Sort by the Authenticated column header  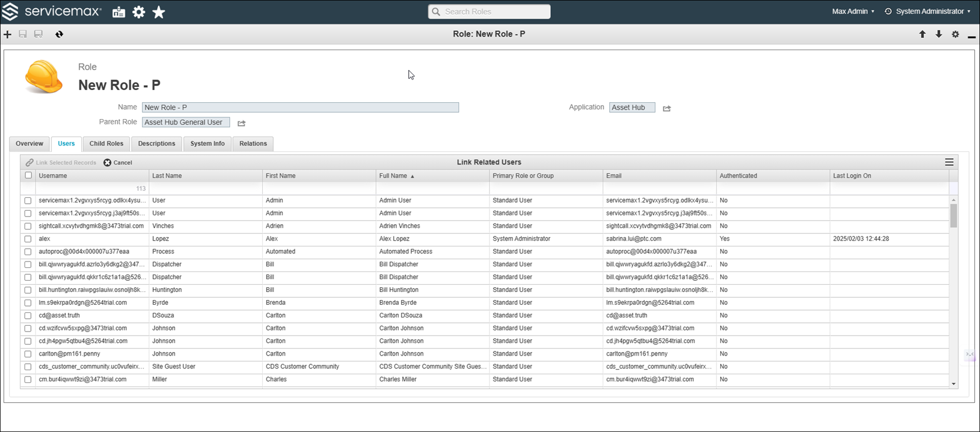(773, 176)
